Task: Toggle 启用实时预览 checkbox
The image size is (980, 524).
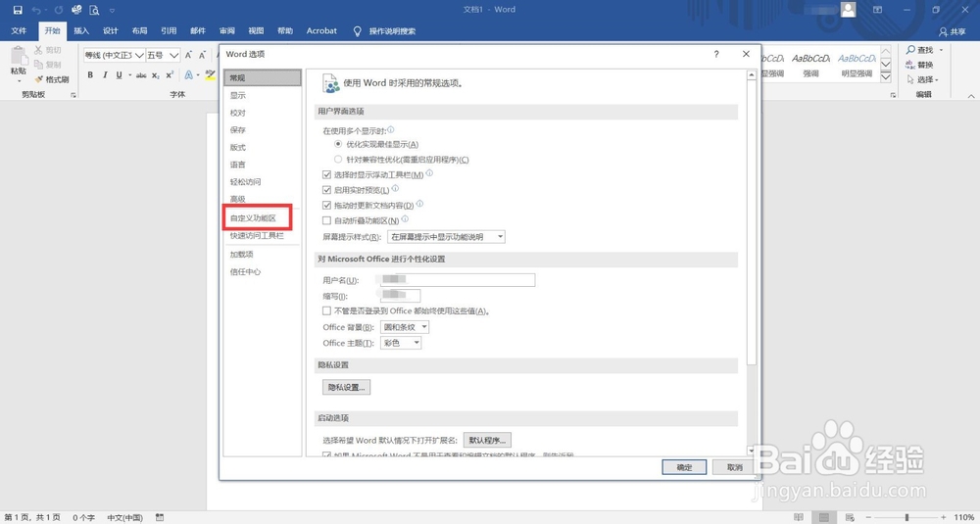Action: pyautogui.click(x=326, y=190)
